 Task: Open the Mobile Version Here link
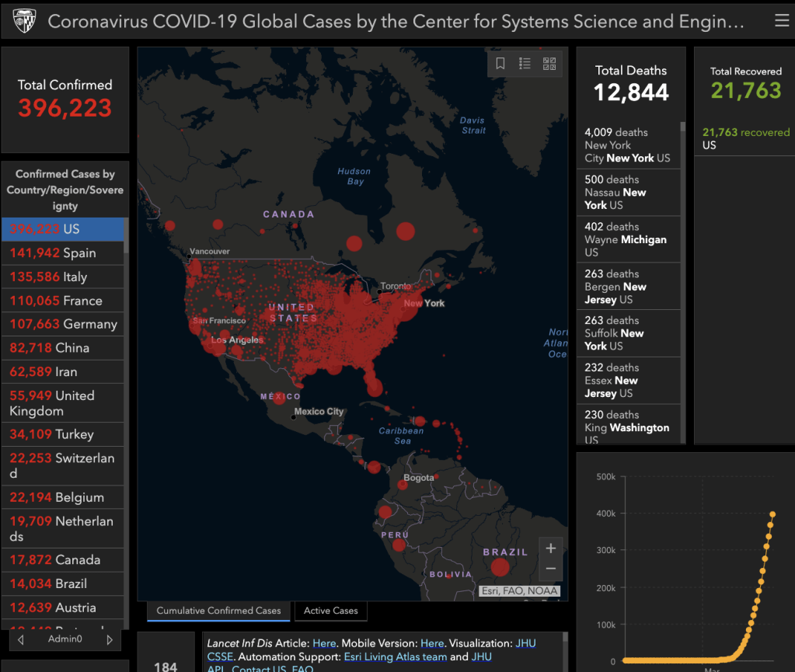[x=431, y=643]
